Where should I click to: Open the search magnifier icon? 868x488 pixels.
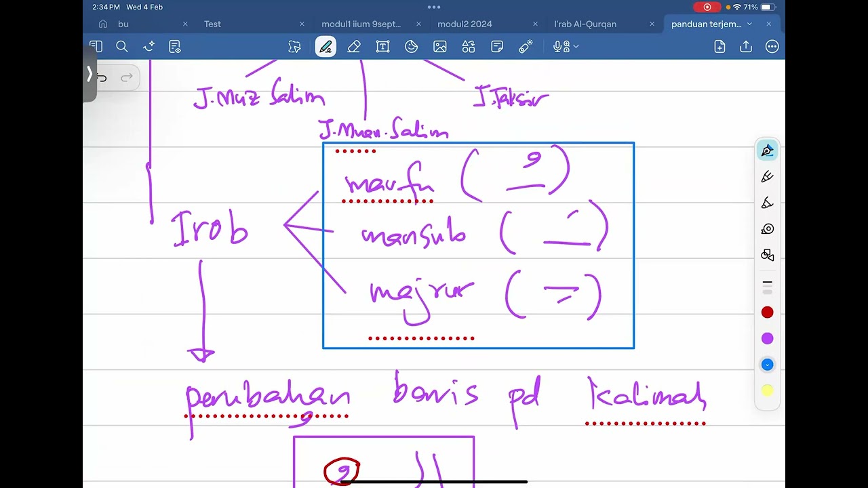click(122, 47)
